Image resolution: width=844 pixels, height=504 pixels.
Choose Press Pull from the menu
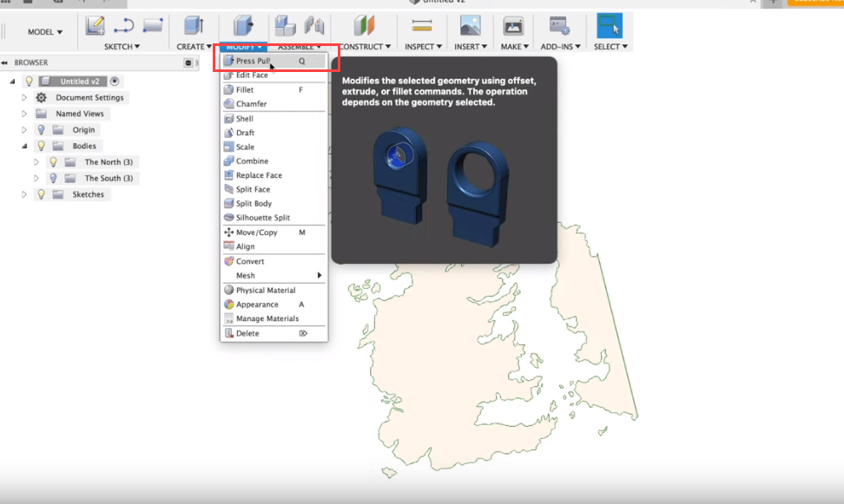tap(274, 61)
